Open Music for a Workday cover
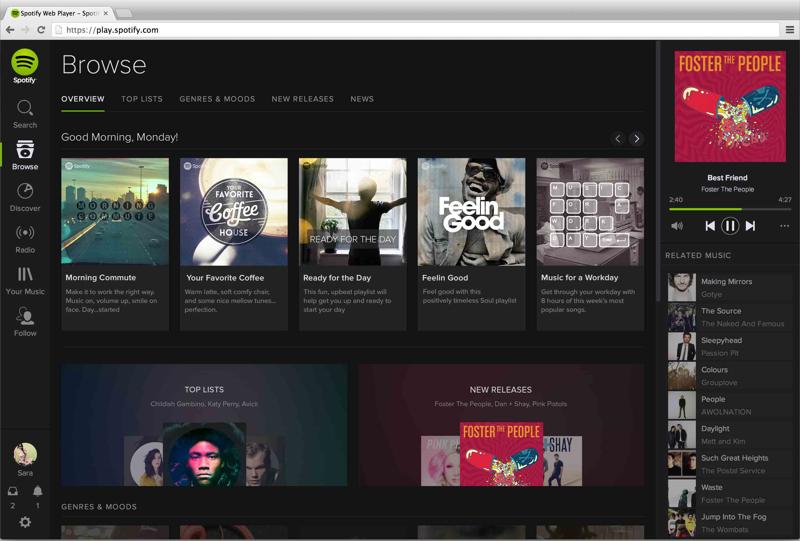The image size is (800, 541). click(590, 211)
